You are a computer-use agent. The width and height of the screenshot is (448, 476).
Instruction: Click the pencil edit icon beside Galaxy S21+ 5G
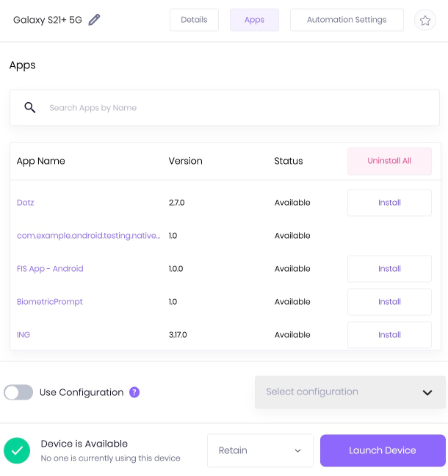(x=94, y=20)
